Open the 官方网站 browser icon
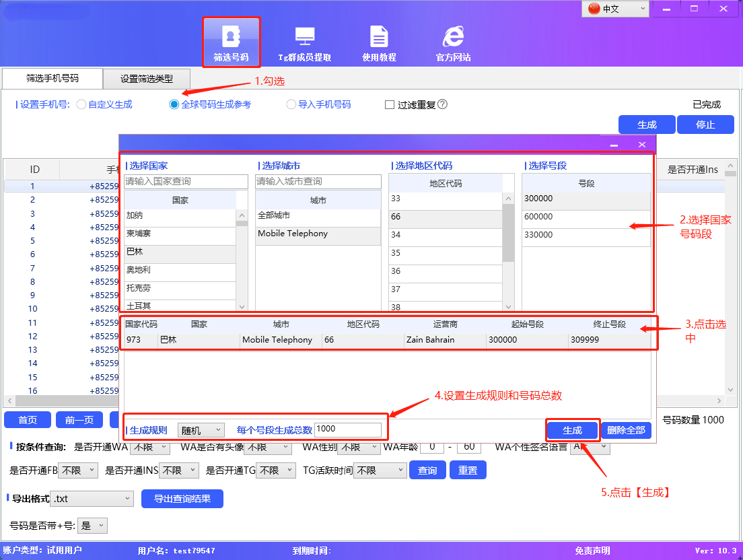 452,42
